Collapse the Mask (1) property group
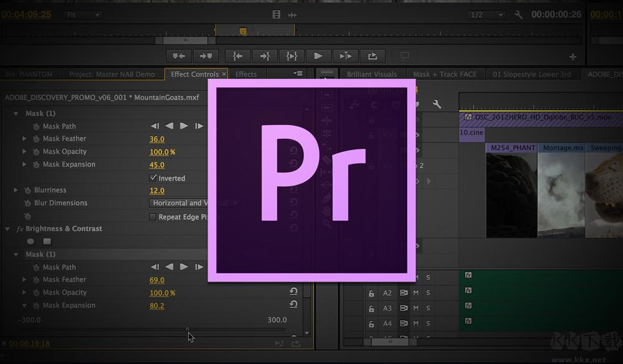 tap(15, 113)
